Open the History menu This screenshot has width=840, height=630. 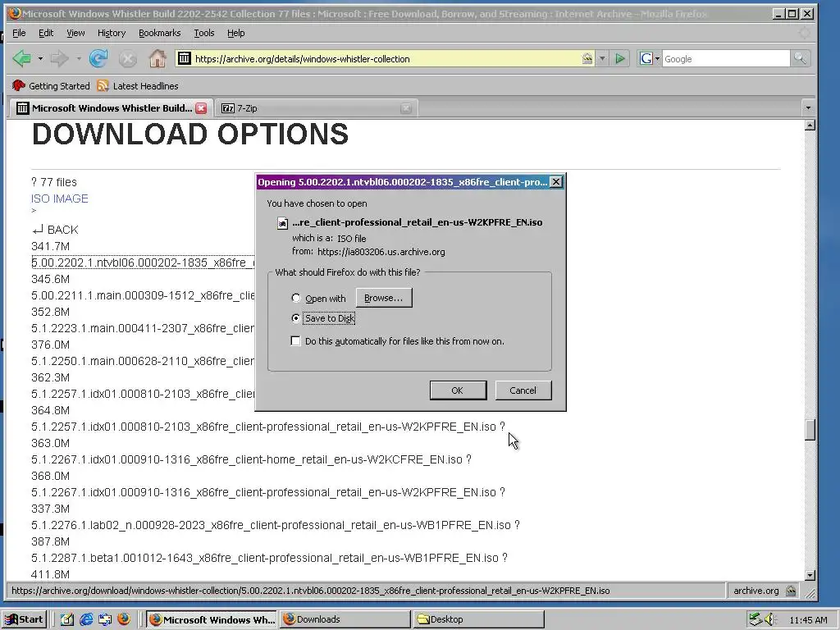point(112,33)
